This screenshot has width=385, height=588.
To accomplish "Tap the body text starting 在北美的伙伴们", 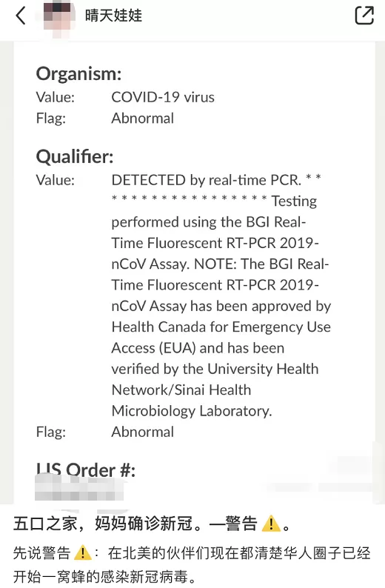I will pyautogui.click(x=239, y=553).
